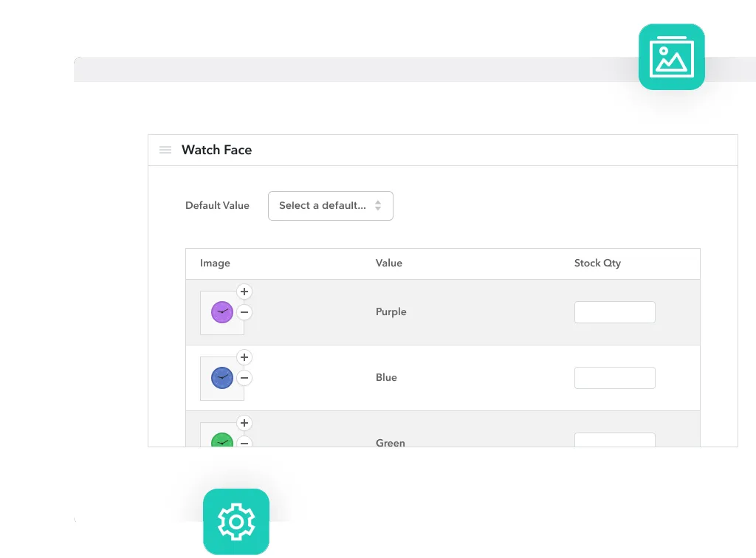The width and height of the screenshot is (756, 558).
Task: Open the Select a default dropdown
Action: tap(330, 206)
